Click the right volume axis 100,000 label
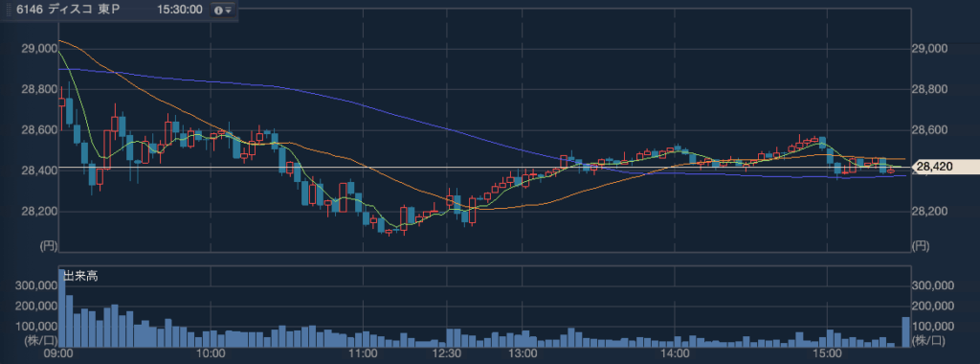Image resolution: width=980 pixels, height=364 pixels. (x=933, y=327)
